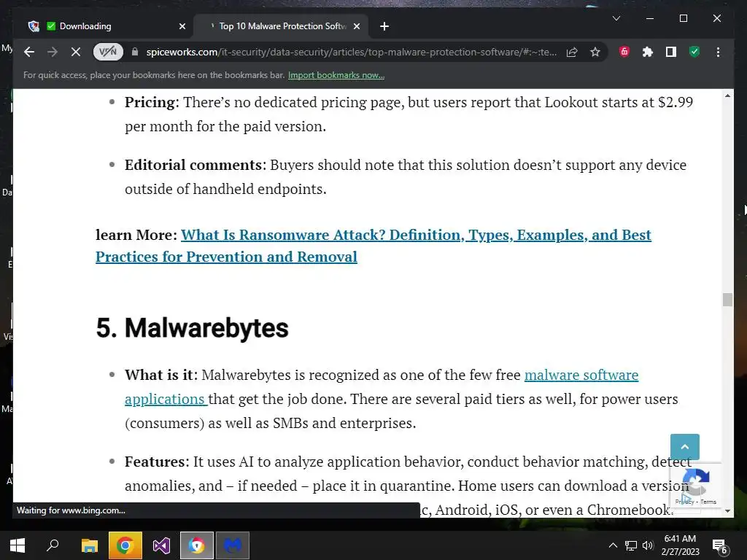Open the taskbar search icon
This screenshot has width=747, height=560.
(53, 545)
